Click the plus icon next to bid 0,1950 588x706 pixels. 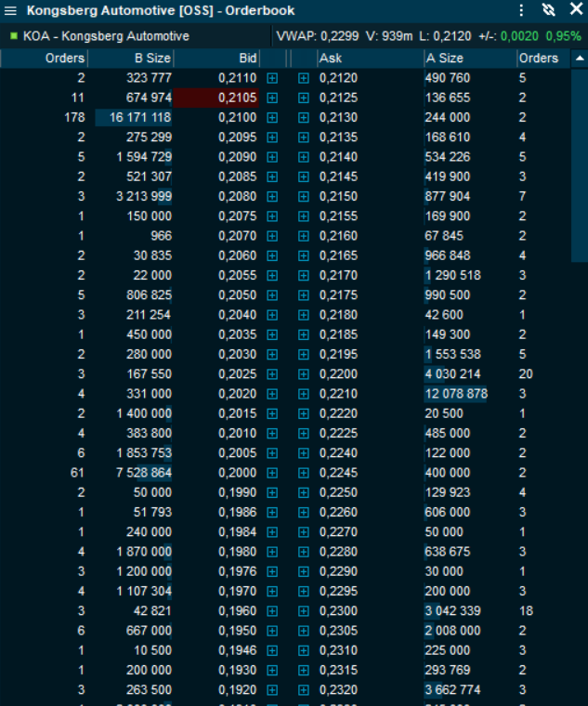point(272,631)
